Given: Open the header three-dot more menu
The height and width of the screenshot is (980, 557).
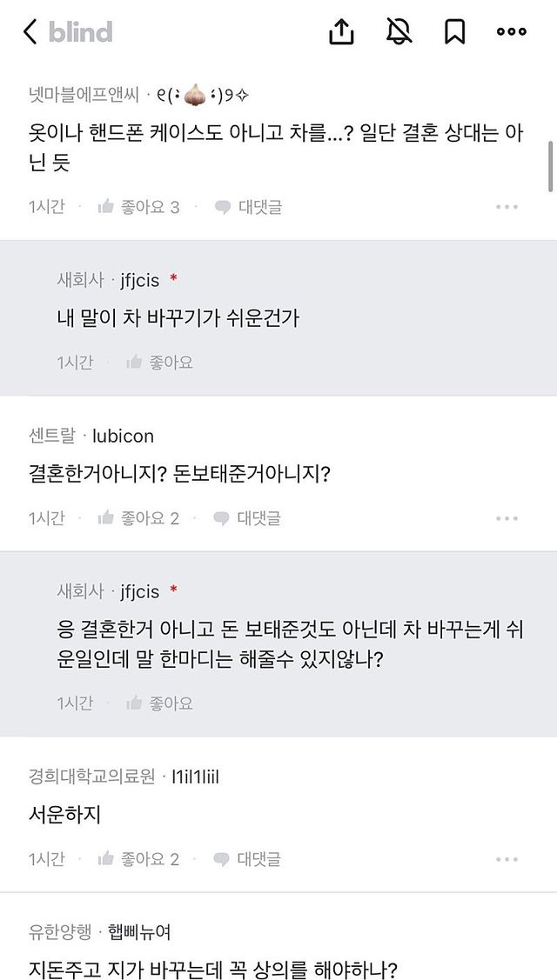Looking at the screenshot, I should (511, 32).
